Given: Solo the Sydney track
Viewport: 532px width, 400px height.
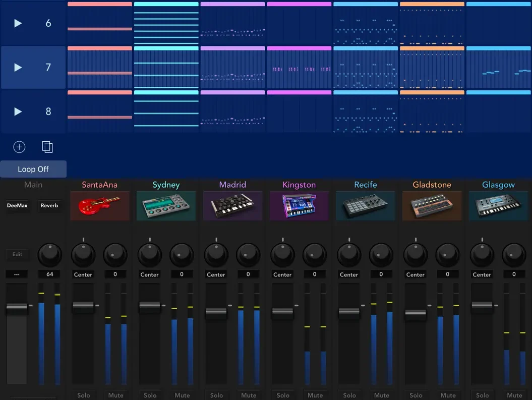Looking at the screenshot, I should point(150,395).
